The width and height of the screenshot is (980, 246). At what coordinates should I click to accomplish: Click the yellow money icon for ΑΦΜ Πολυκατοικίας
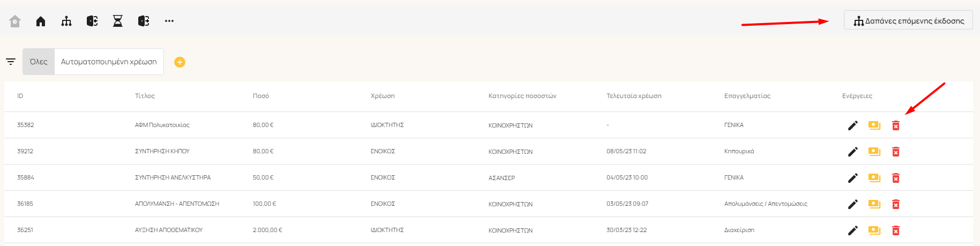tap(874, 125)
